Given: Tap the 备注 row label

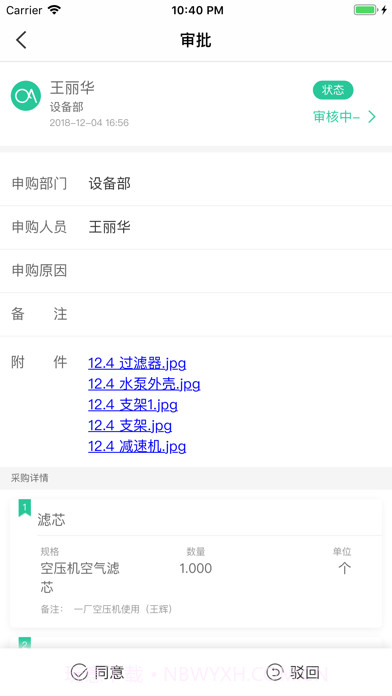Looking at the screenshot, I should coord(39,314).
